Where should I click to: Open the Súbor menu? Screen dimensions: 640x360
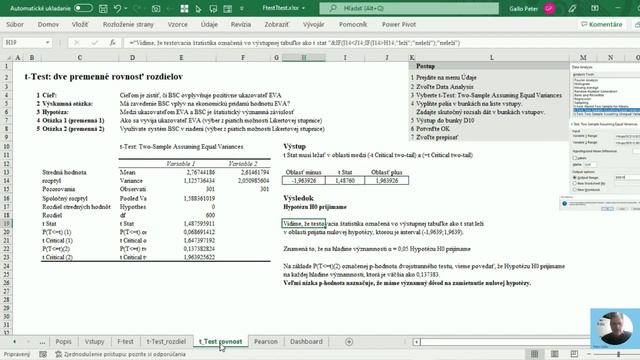click(15, 24)
